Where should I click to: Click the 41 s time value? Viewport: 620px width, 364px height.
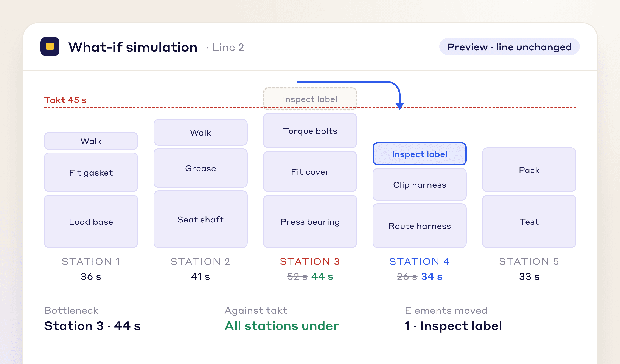200,276
